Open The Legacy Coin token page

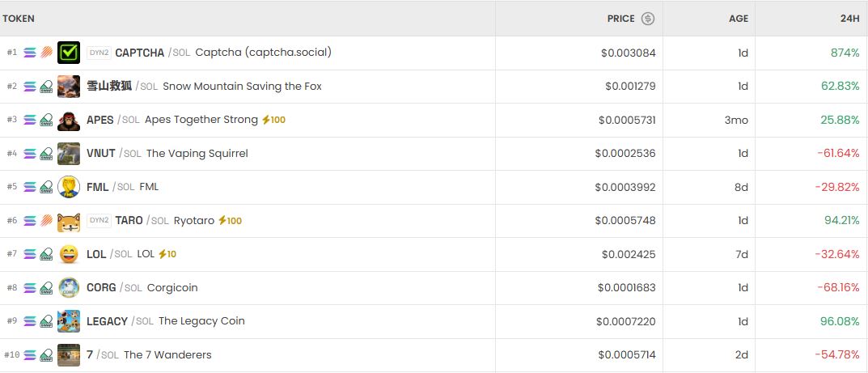point(201,321)
